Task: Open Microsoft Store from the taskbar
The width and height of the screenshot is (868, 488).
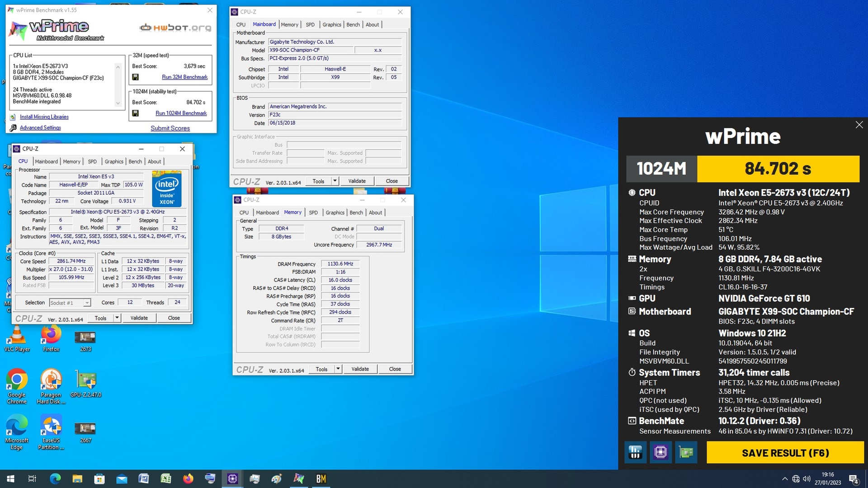Action: pos(99,479)
